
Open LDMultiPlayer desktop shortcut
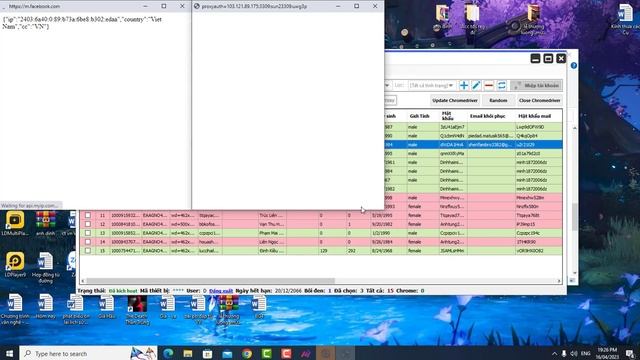coord(15,224)
